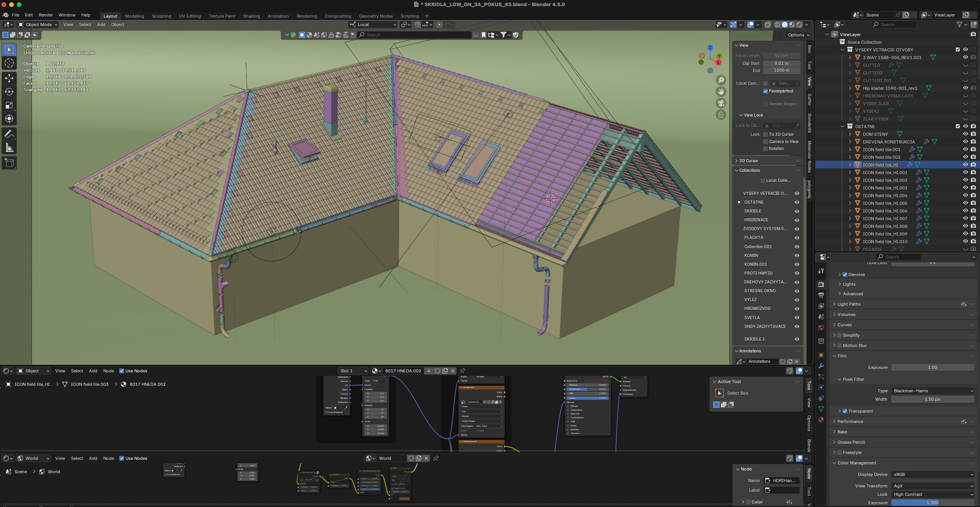Open the Render menu

click(x=46, y=15)
